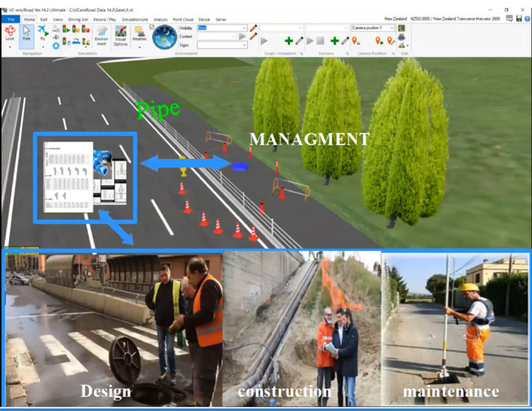Click the yellow fire hydrant in scene
Screen dimensions: 532x411
tap(183, 166)
